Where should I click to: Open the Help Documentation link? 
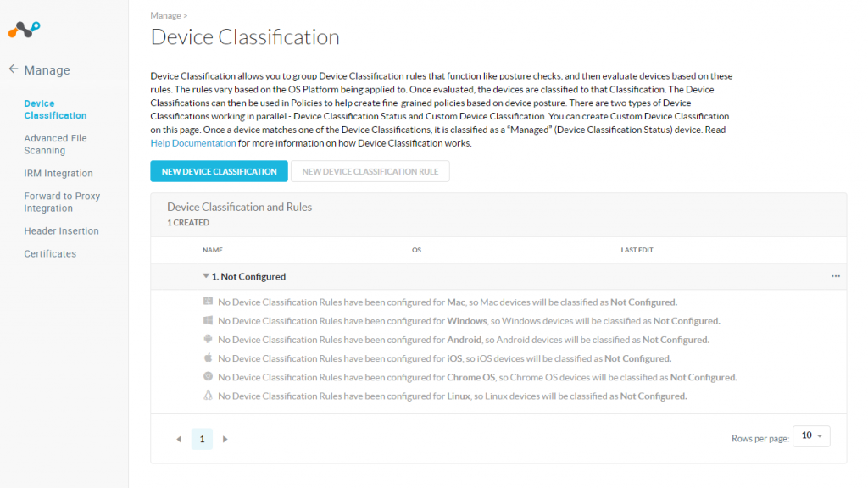pyautogui.click(x=192, y=142)
